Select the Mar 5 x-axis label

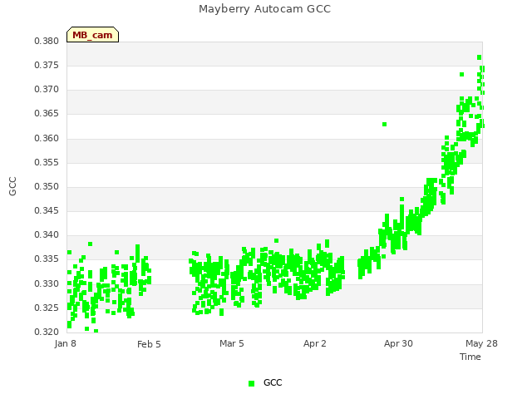point(232,343)
